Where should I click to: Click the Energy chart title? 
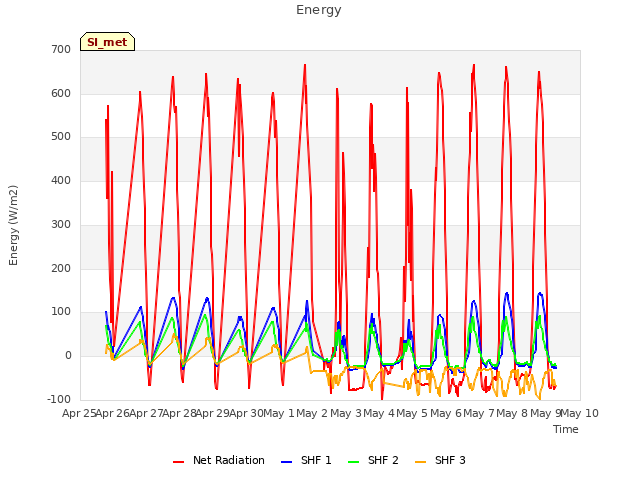click(319, 10)
